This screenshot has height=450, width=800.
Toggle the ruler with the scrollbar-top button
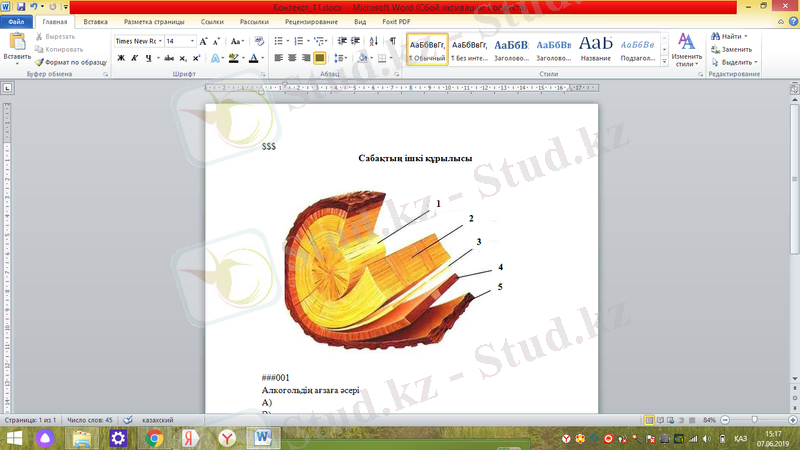(794, 88)
